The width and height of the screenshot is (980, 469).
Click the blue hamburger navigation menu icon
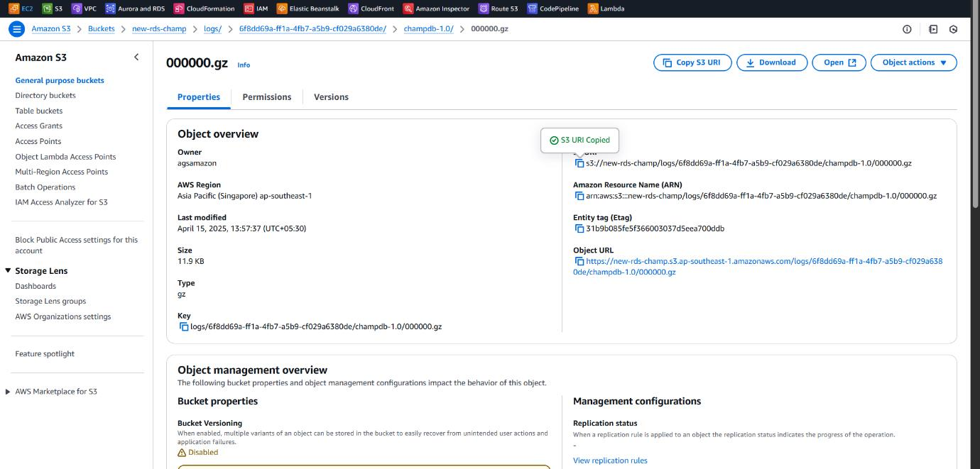point(16,29)
